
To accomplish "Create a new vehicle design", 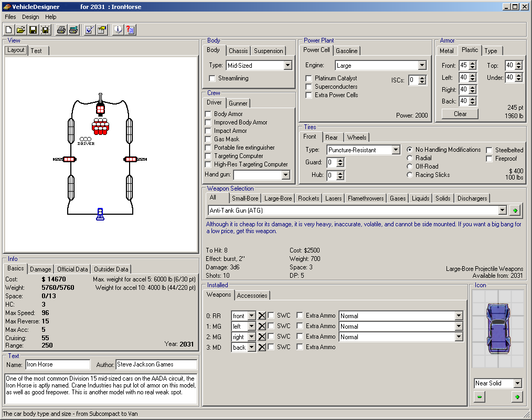I will (x=8, y=30).
